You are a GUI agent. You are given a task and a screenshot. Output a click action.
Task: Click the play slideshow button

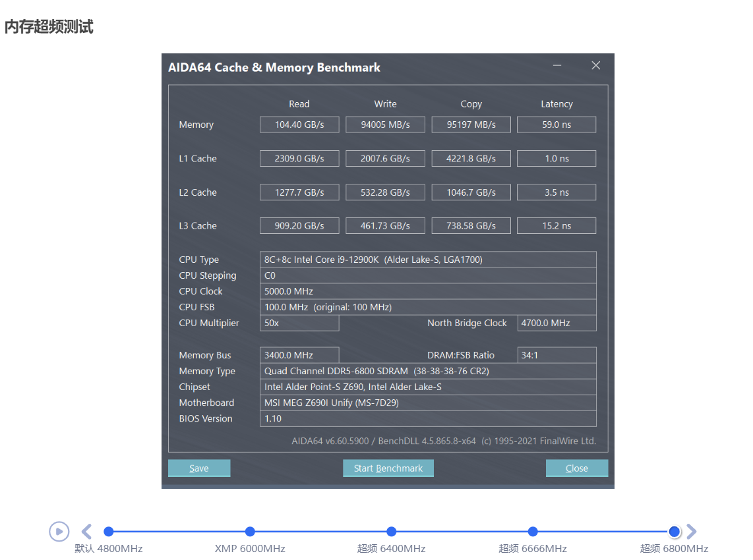59,531
